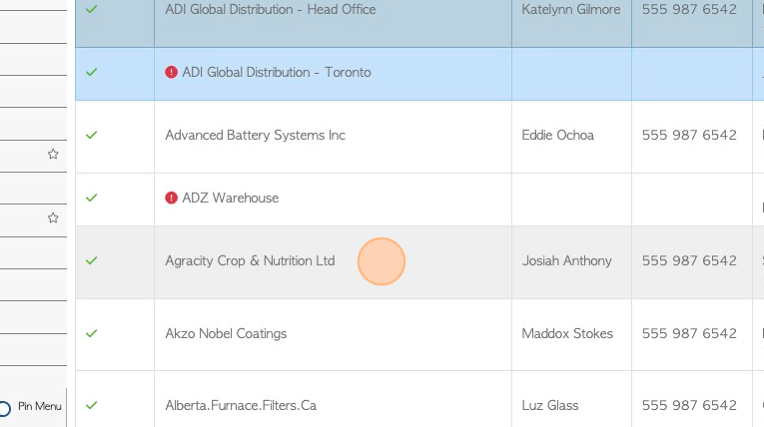
Task: Click red alert icon beside ADZ Warehouse
Action: pos(171,198)
